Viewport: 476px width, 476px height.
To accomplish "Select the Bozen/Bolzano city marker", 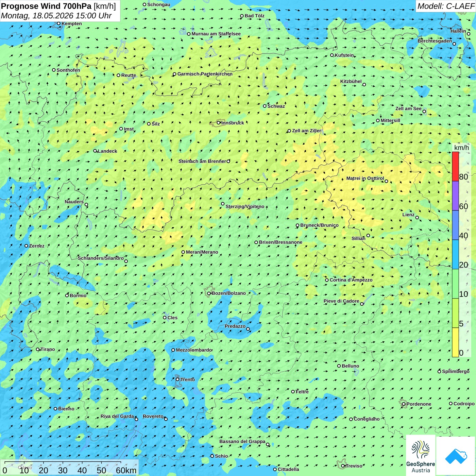I will pos(209,293).
